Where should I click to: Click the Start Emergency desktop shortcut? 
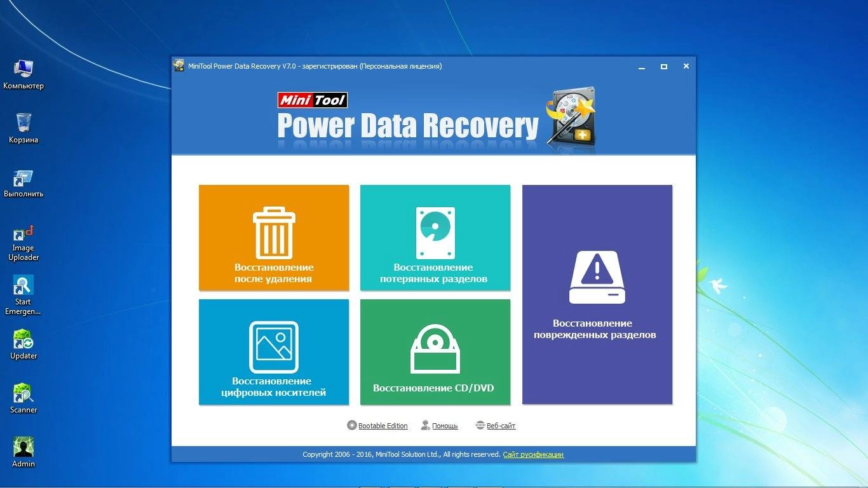24,295
